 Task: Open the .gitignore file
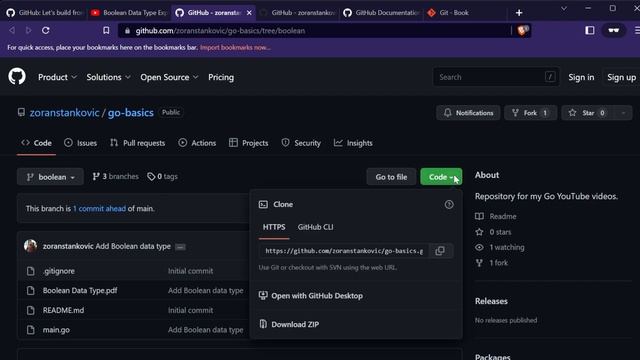[x=59, y=271]
